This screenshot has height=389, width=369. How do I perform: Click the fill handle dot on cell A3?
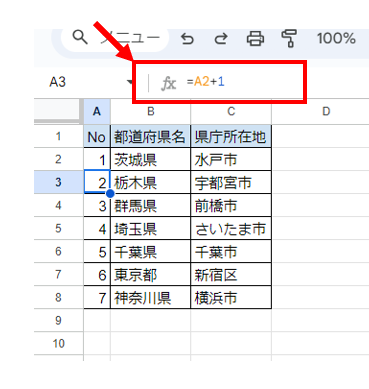[110, 193]
